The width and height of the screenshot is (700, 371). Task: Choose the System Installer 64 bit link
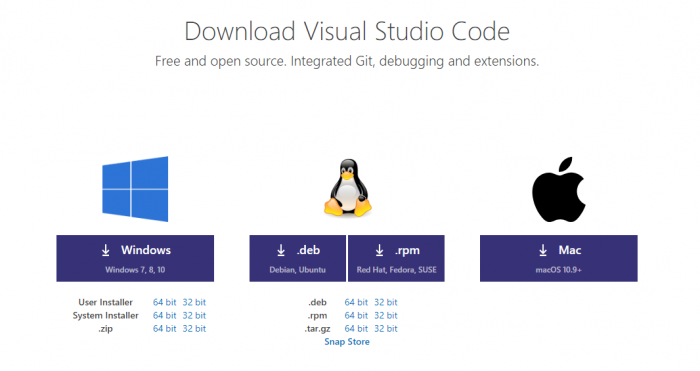click(x=164, y=316)
